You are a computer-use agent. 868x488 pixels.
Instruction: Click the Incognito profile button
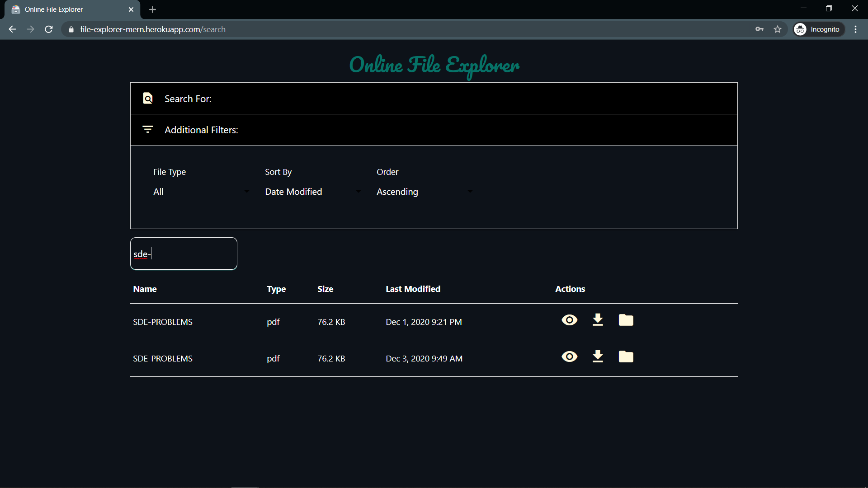click(x=819, y=29)
